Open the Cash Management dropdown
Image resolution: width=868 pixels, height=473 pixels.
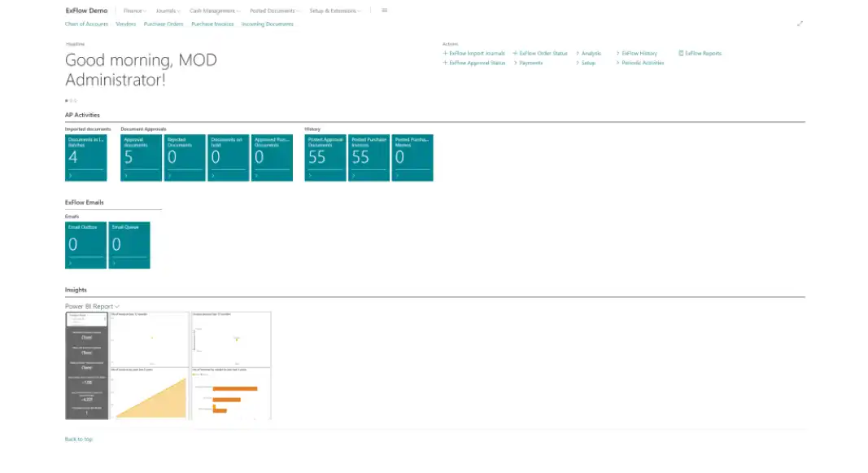(212, 11)
